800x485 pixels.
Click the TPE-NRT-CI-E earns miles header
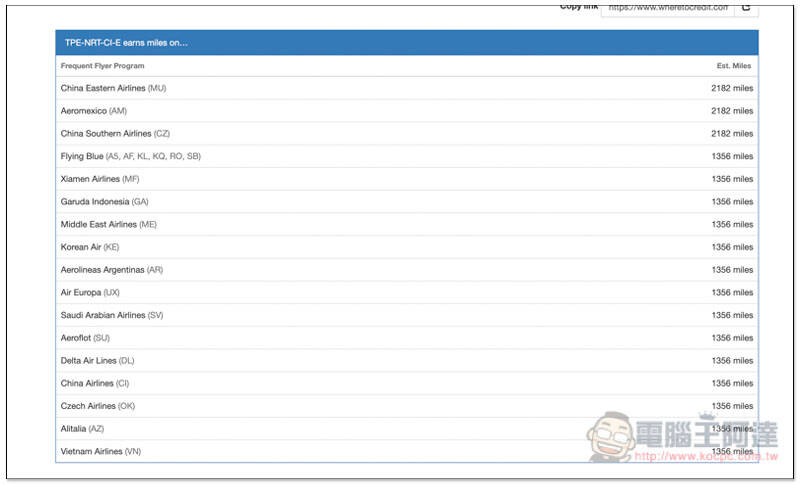407,43
